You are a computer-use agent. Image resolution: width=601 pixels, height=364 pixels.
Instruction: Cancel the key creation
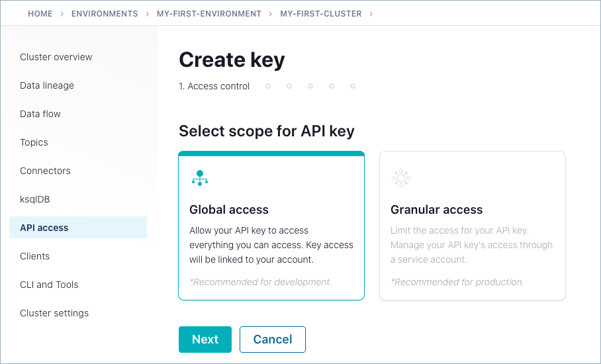[x=273, y=340]
